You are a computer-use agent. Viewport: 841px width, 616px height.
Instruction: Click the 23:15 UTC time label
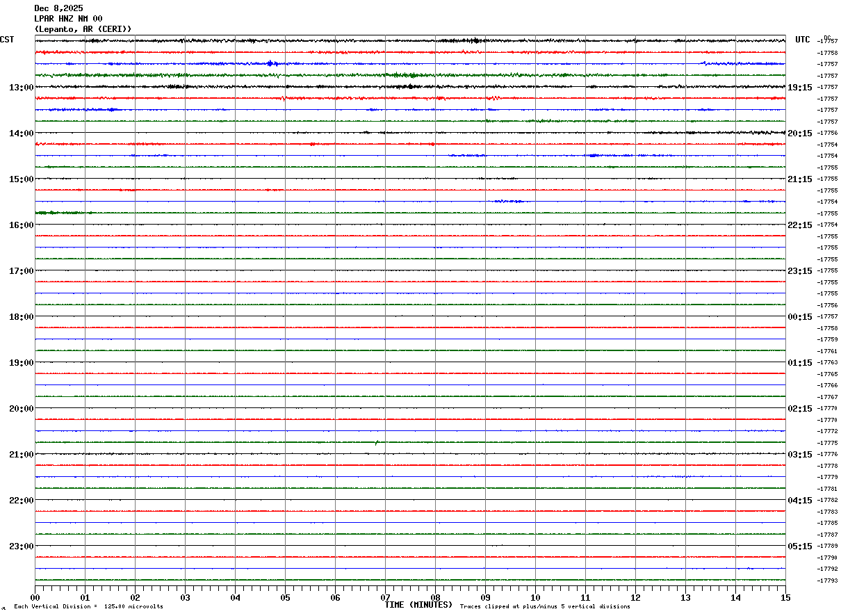800,271
